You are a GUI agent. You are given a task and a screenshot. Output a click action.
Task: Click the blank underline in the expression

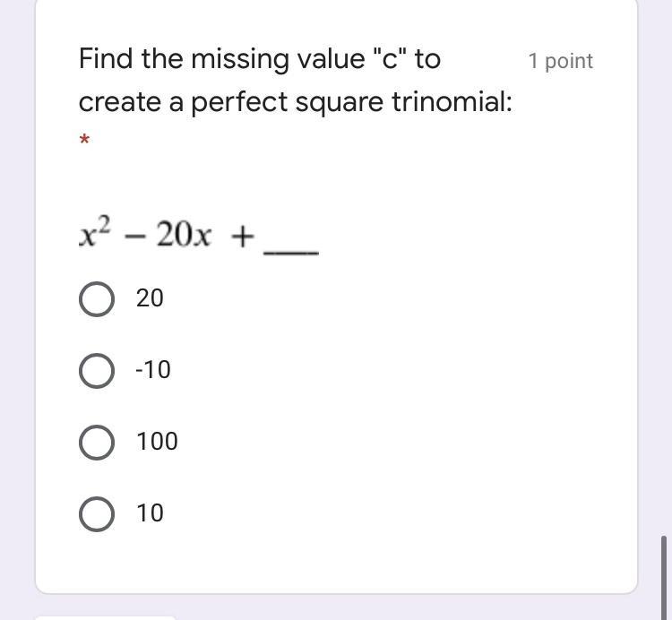(291, 249)
